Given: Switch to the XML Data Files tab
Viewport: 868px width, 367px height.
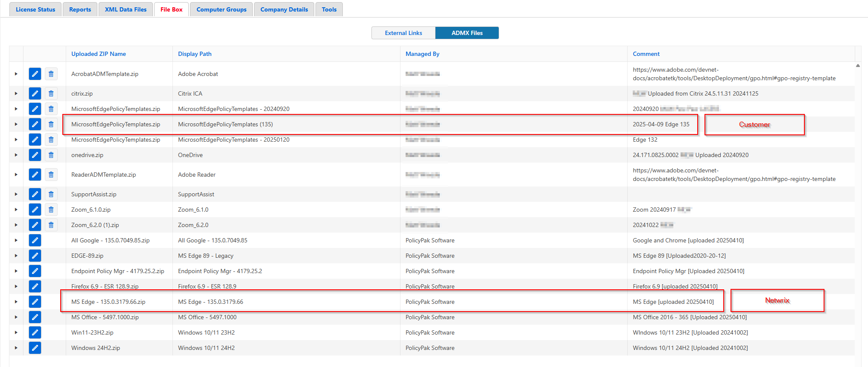Looking at the screenshot, I should [x=126, y=9].
